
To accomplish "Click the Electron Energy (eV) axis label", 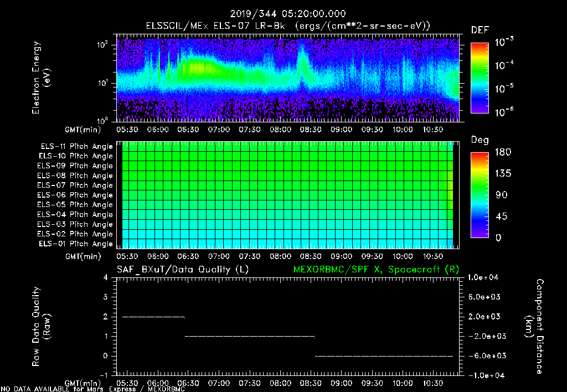I will [x=41, y=78].
